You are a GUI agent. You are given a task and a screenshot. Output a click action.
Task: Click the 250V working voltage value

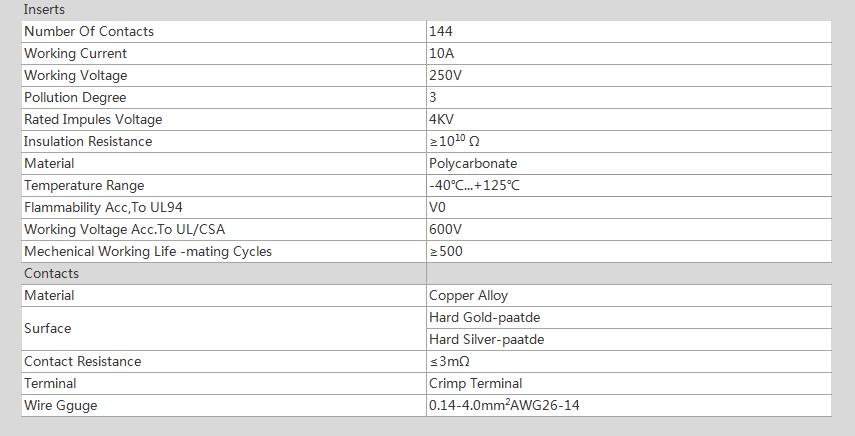click(x=446, y=76)
